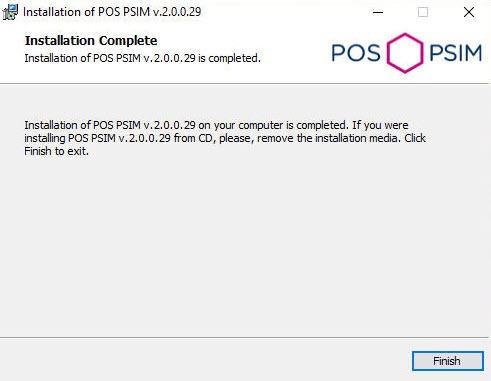
Task: Click the version '2.0.0.29' in title bar
Action: point(177,12)
